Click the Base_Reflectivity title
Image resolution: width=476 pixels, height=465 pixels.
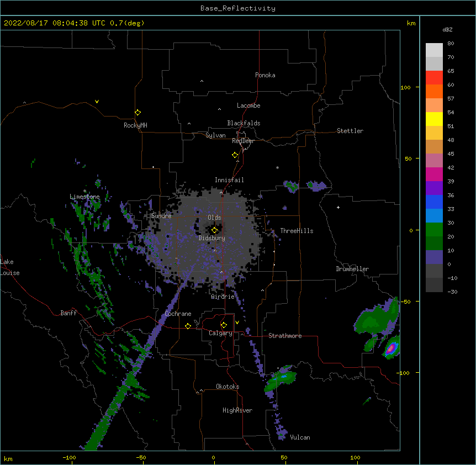238,8
